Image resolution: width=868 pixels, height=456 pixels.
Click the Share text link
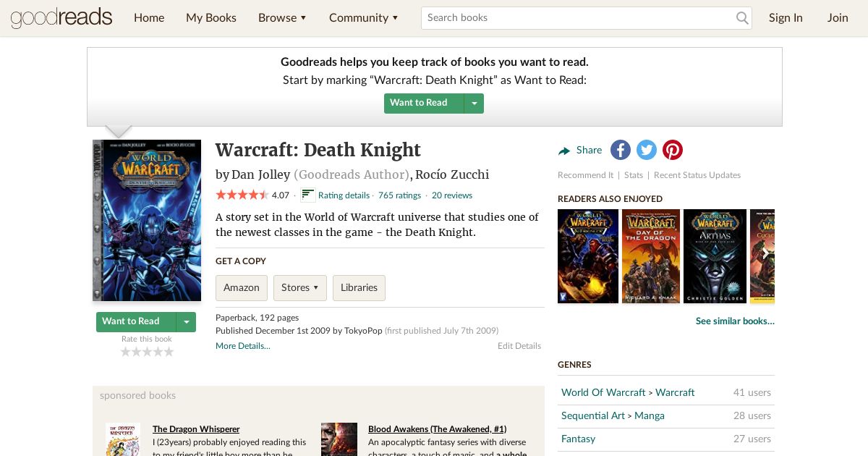(x=589, y=151)
